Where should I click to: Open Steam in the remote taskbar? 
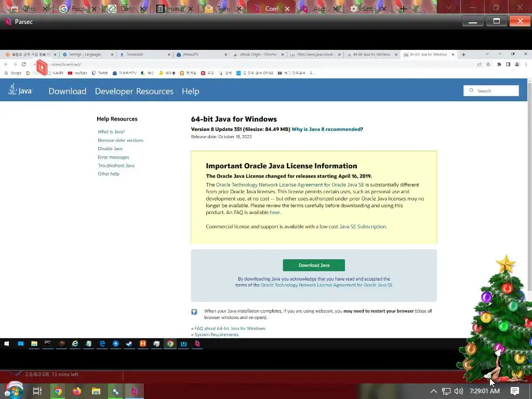click(x=129, y=344)
